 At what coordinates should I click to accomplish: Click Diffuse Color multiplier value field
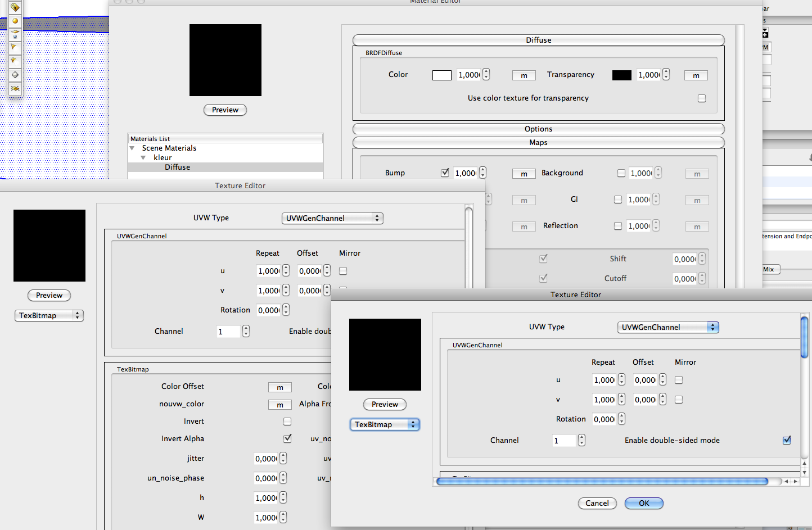tap(468, 75)
